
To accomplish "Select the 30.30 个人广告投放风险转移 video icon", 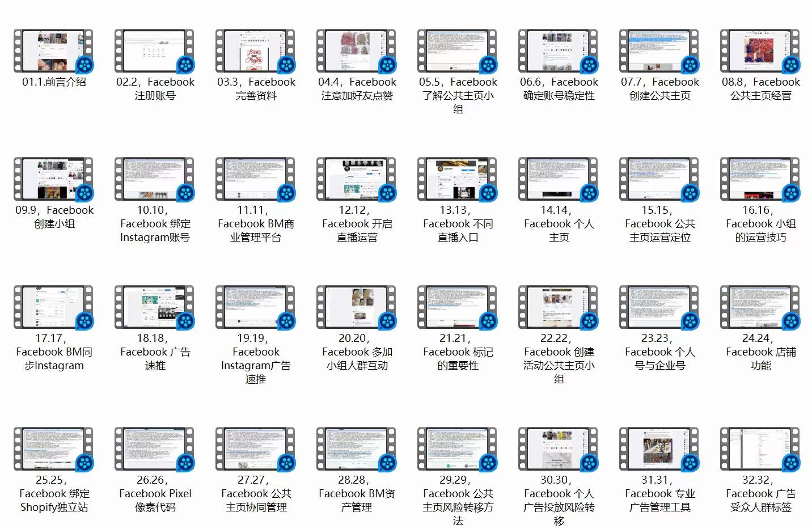I will pyautogui.click(x=559, y=449).
